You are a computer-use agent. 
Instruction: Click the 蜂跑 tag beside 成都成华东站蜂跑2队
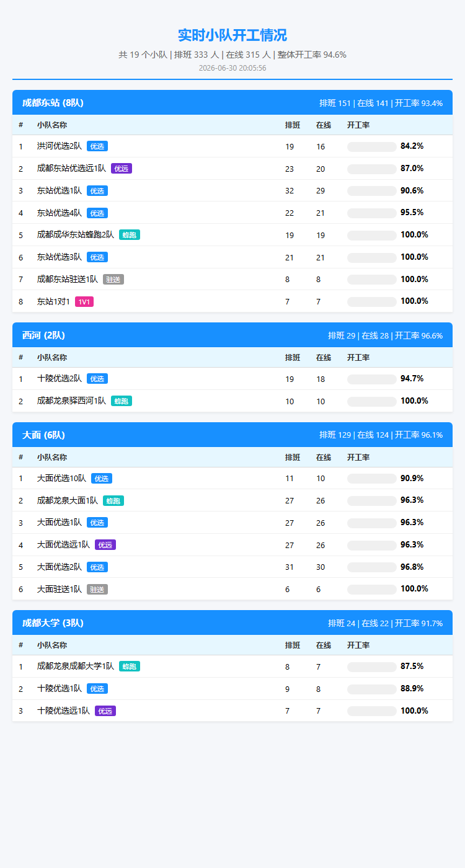point(130,235)
